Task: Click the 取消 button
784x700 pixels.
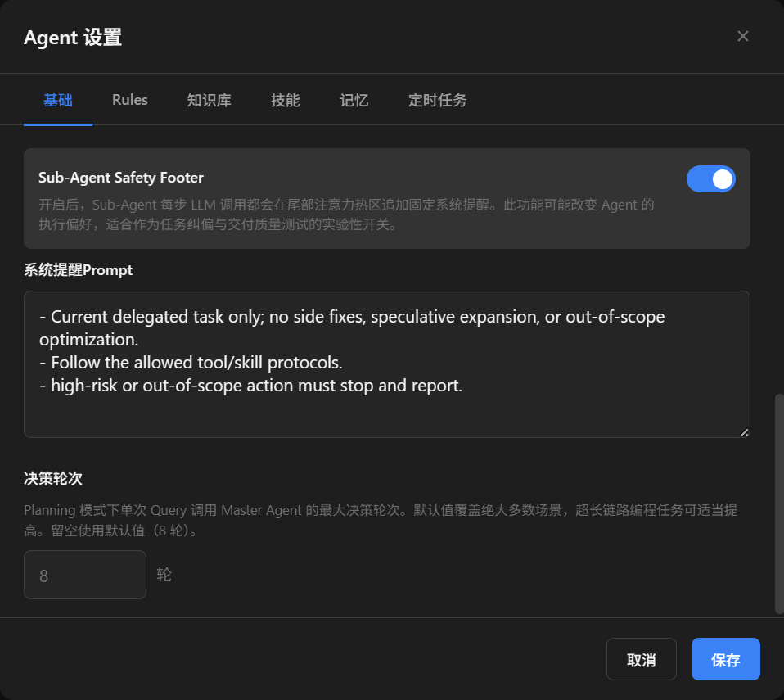Action: point(642,659)
